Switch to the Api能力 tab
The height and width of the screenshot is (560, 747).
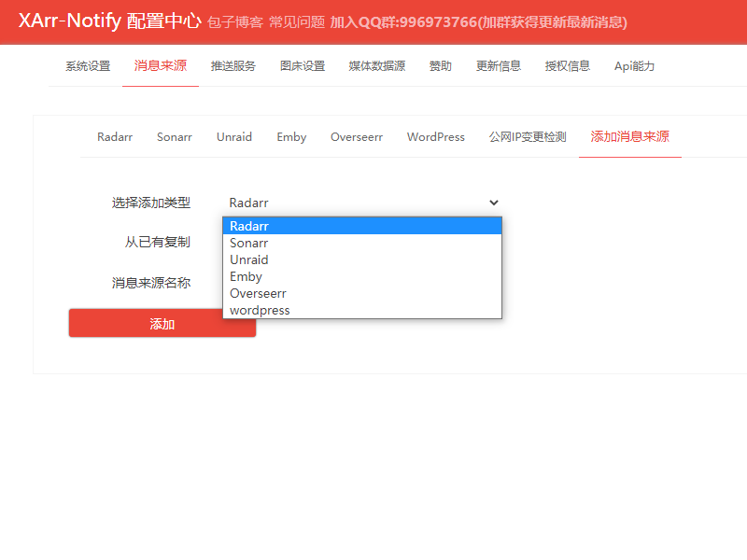634,66
